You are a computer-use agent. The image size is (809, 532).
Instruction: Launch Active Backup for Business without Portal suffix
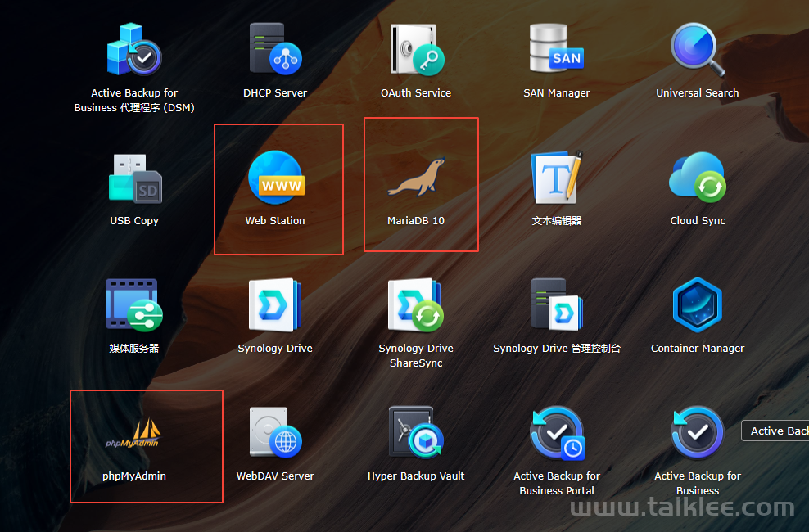click(698, 433)
